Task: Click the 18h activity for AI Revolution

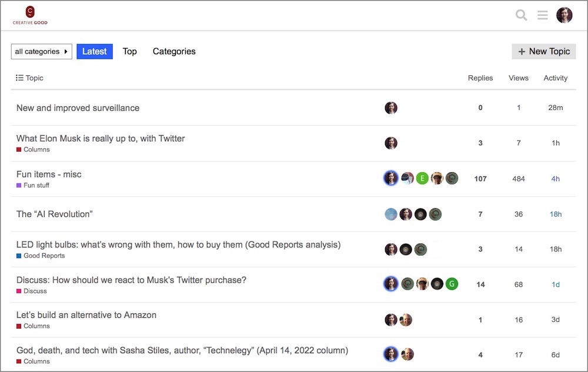Action: pos(556,214)
